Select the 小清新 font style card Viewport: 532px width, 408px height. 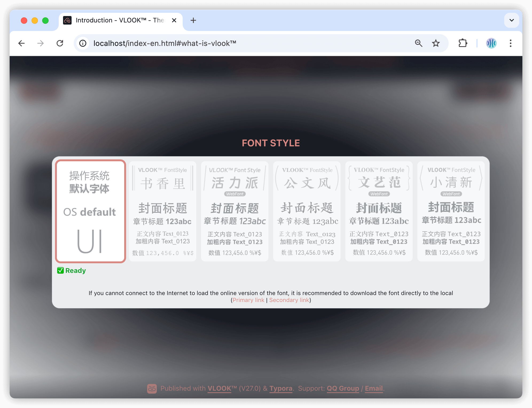pyautogui.click(x=451, y=211)
